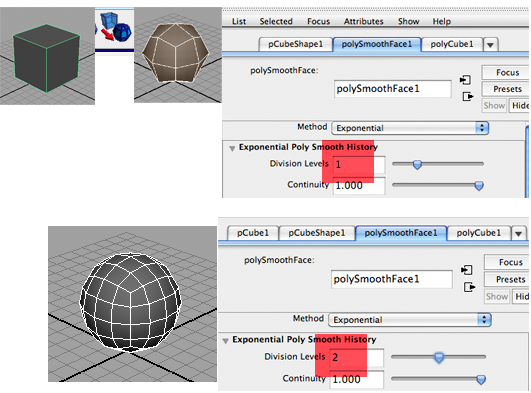Open Method dropdown in lower panel

pyautogui.click(x=410, y=320)
